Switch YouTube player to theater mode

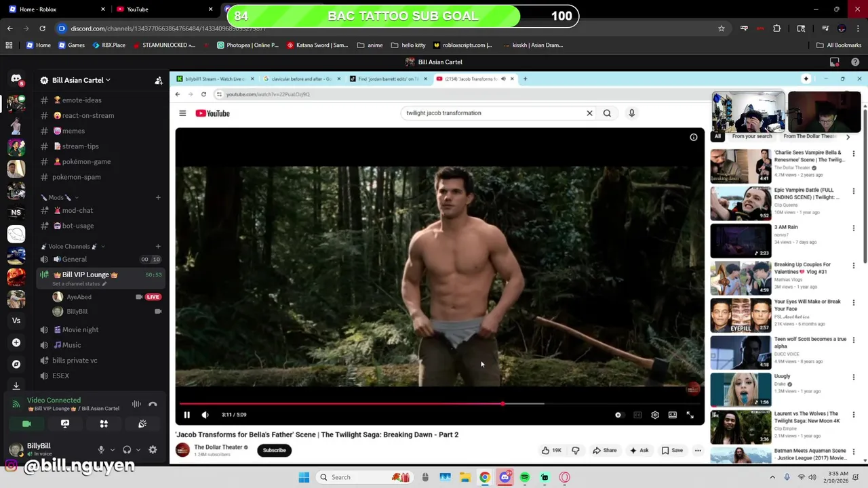(x=673, y=415)
